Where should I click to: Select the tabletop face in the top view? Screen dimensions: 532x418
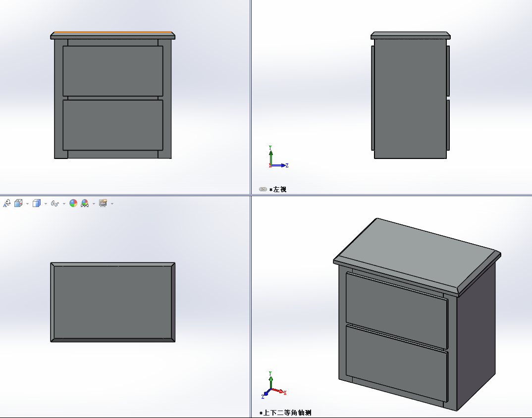(x=112, y=302)
